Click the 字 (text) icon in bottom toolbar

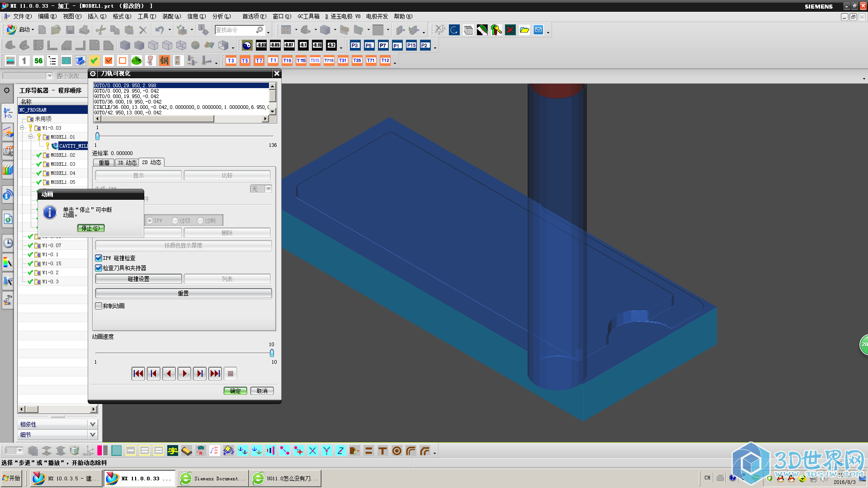[x=172, y=450]
